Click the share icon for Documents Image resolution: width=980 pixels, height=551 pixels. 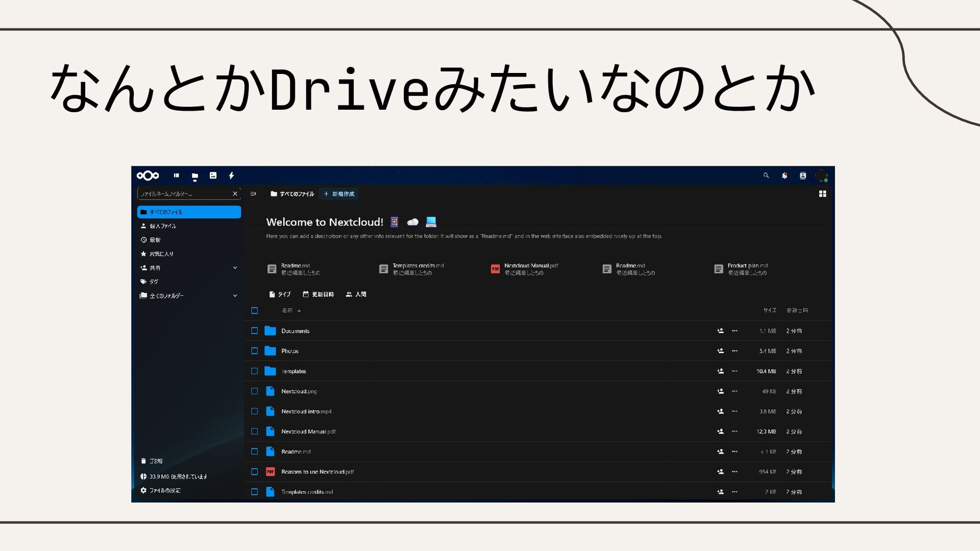[720, 331]
